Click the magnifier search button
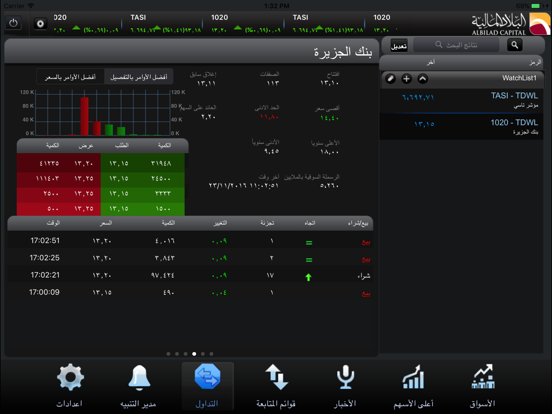Viewport: 552px width, 414px height. [x=514, y=45]
